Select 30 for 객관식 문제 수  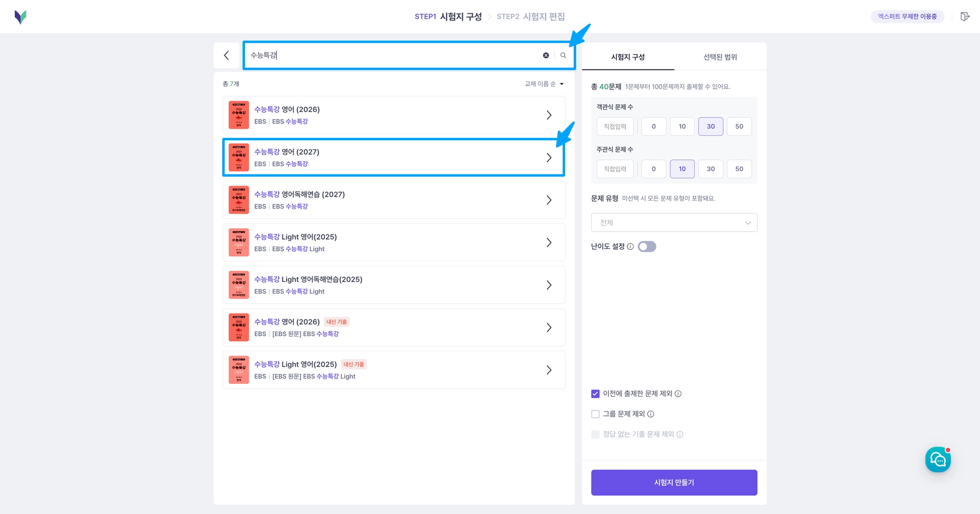[711, 126]
